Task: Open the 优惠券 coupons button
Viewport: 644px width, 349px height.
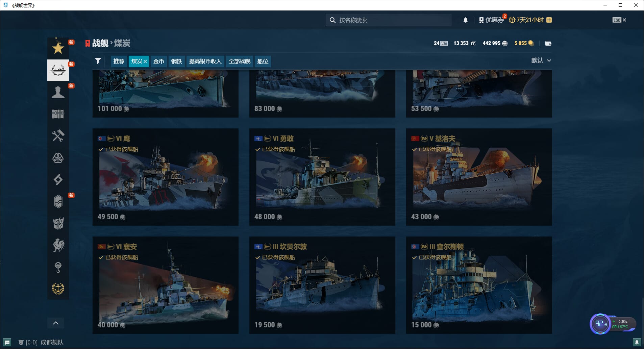Action: (492, 20)
